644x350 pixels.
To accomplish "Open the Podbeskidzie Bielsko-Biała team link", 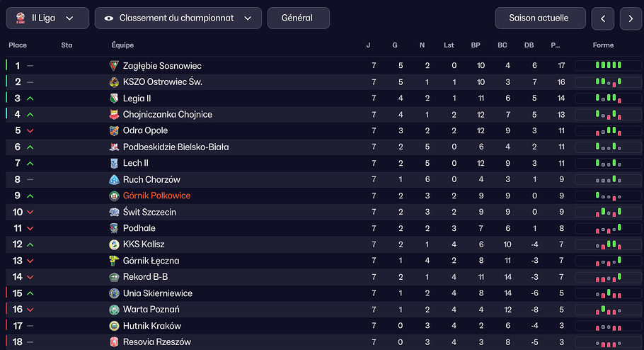I will (x=176, y=147).
